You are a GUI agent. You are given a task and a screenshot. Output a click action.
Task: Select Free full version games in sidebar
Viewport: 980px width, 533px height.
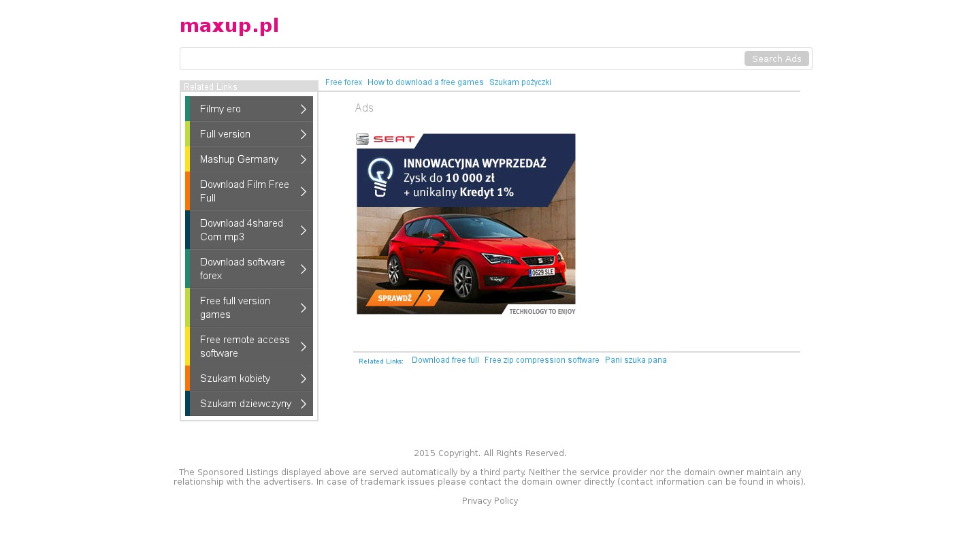point(235,308)
